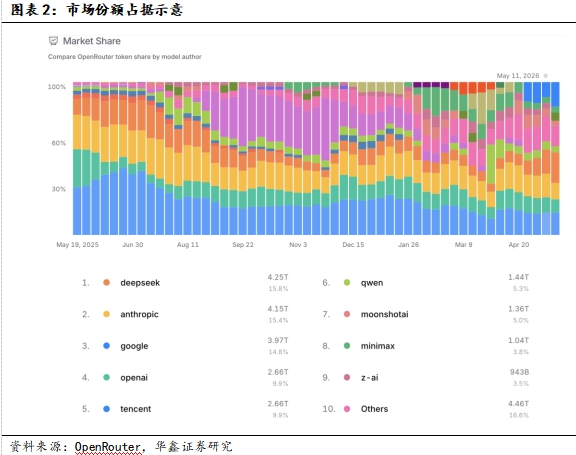The width and height of the screenshot is (576, 455).
Task: Select the salmon moonshotai legend dot
Action: [347, 314]
